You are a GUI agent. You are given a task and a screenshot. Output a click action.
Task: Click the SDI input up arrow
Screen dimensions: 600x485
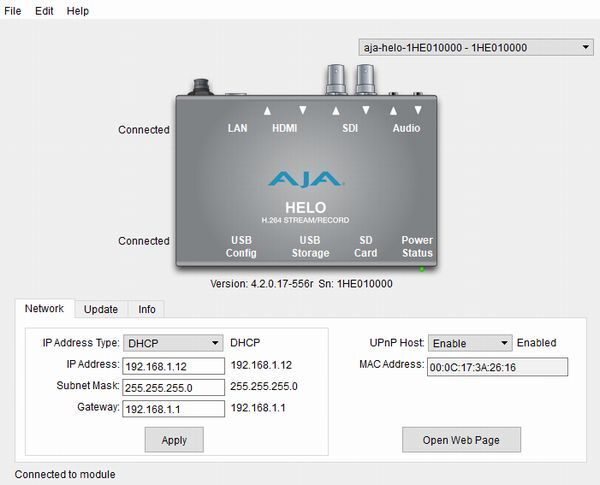336,111
